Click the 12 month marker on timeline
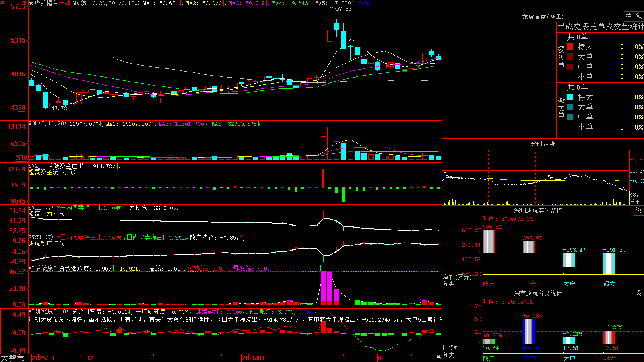The width and height of the screenshot is (644, 362). (x=90, y=358)
